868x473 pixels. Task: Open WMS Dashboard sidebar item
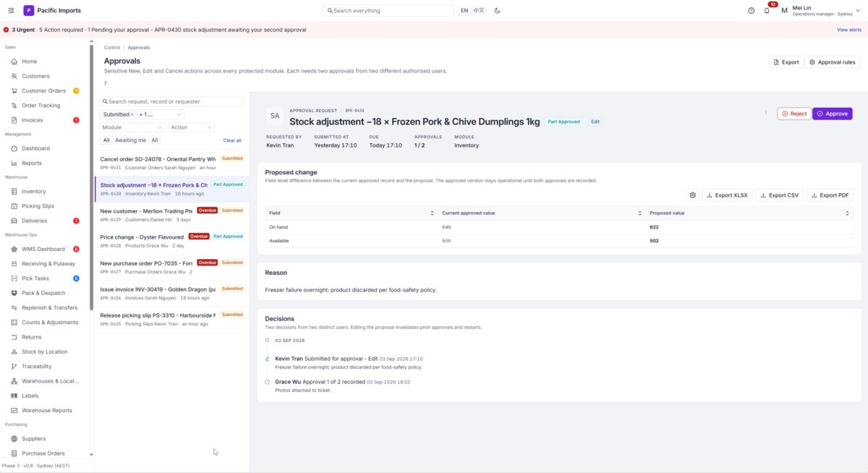tap(45, 249)
